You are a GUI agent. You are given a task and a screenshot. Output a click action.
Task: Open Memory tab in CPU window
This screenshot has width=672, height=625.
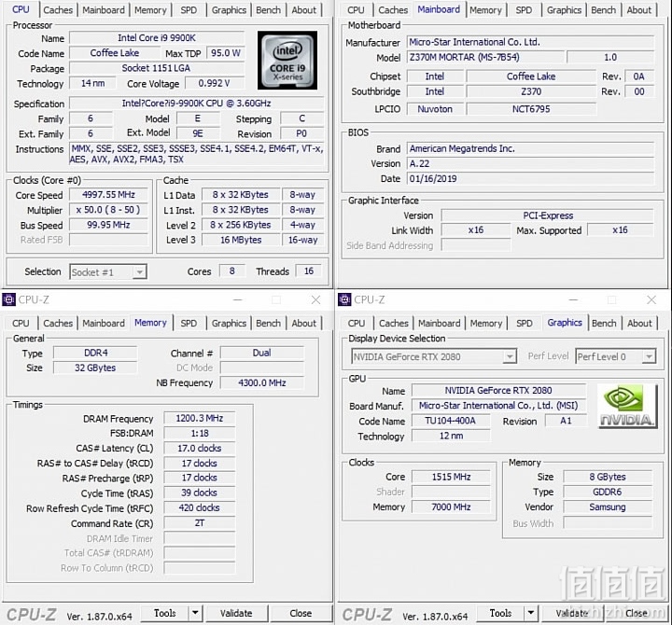tap(150, 10)
